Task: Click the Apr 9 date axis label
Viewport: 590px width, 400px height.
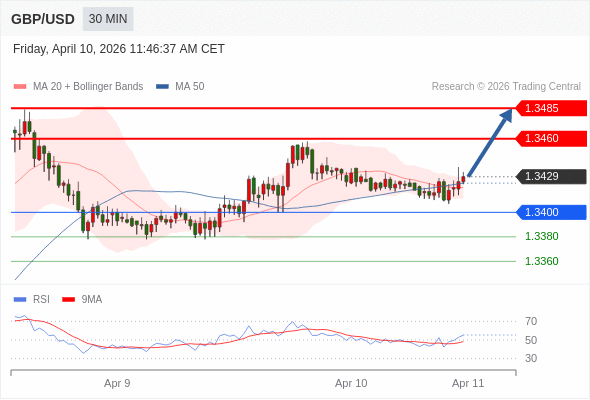Action: [x=117, y=383]
